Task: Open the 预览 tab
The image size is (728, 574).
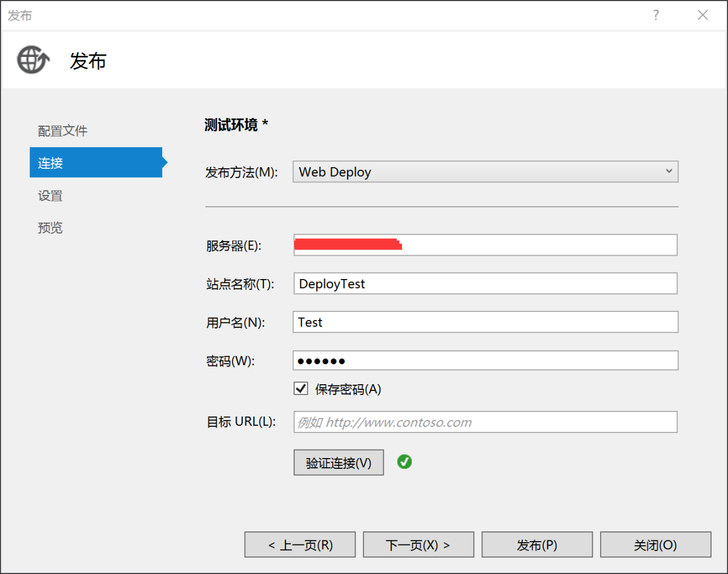Action: (50, 228)
